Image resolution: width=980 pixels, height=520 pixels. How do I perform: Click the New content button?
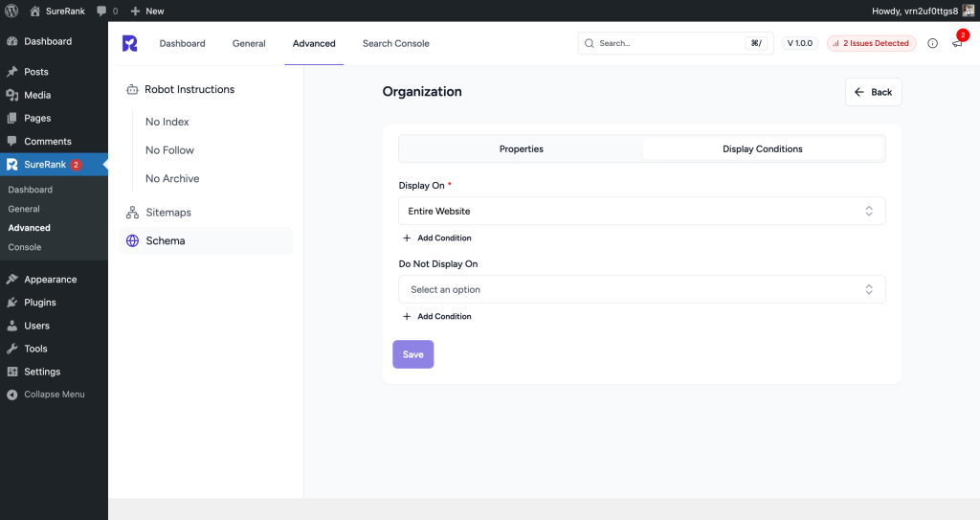pos(147,11)
